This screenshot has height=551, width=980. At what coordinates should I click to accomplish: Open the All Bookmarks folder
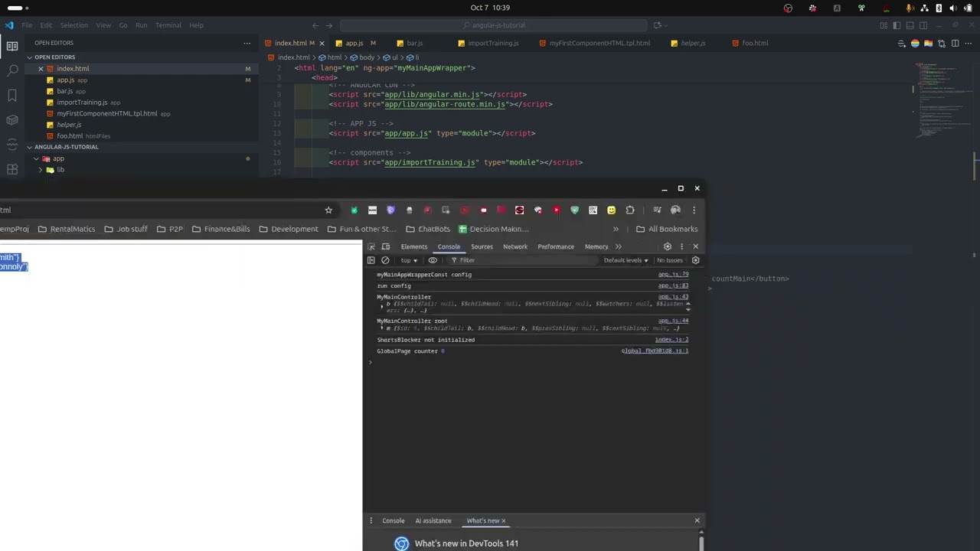click(667, 229)
